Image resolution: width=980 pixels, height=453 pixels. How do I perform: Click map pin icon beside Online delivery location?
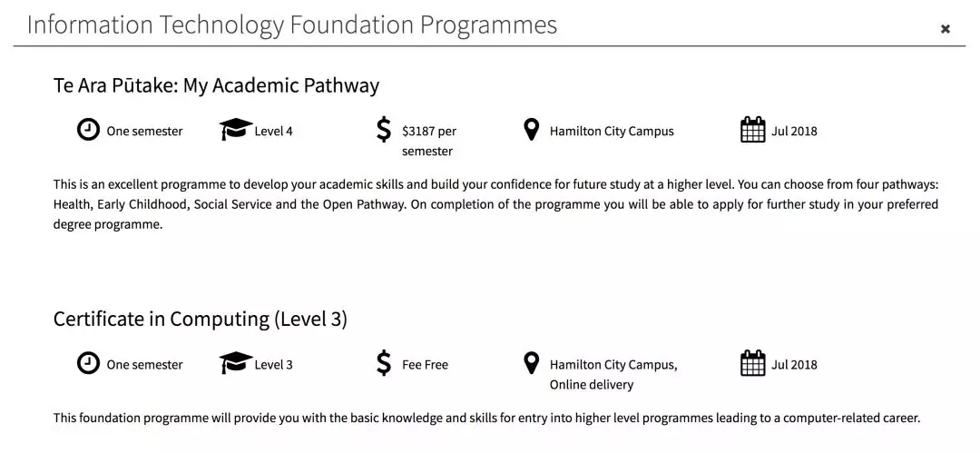coord(531,363)
